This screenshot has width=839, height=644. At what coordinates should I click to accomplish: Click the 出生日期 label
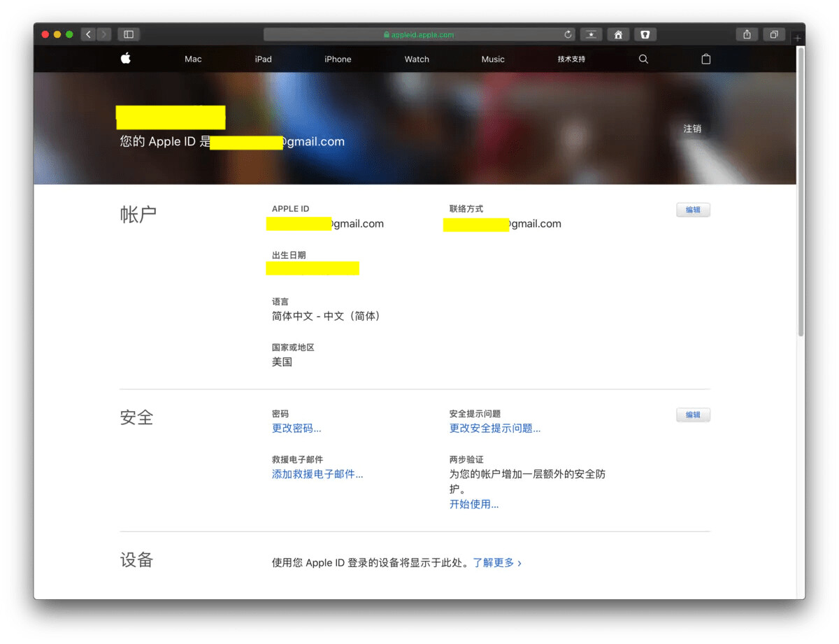(289, 255)
